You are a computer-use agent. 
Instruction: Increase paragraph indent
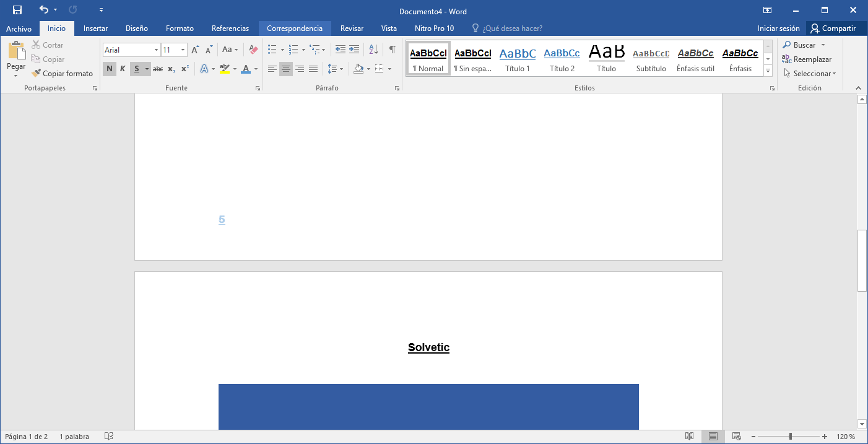(x=354, y=50)
